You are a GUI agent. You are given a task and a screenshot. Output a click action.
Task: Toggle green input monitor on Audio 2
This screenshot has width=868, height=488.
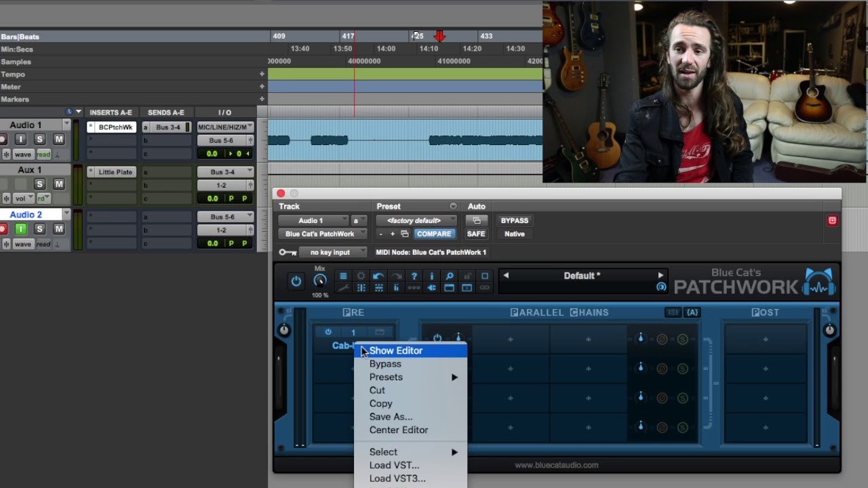click(20, 229)
